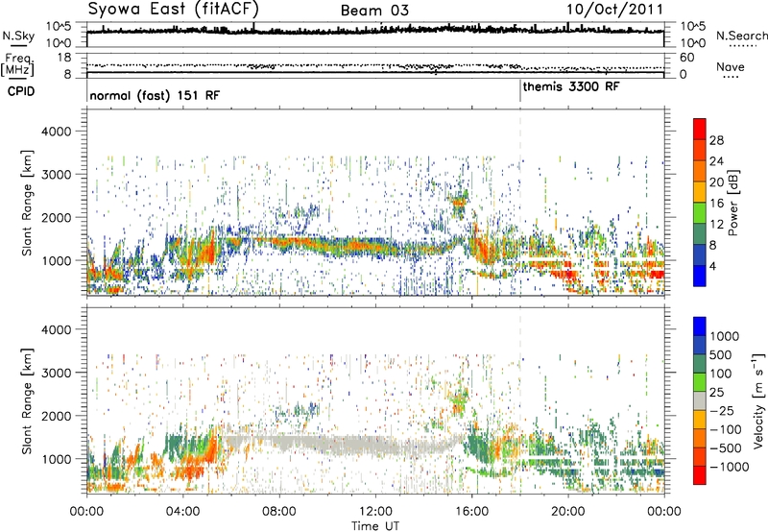The width and height of the screenshot is (768, 532).
Task: Click the "-100" tick on the Velocity color bar
Action: coord(726,429)
